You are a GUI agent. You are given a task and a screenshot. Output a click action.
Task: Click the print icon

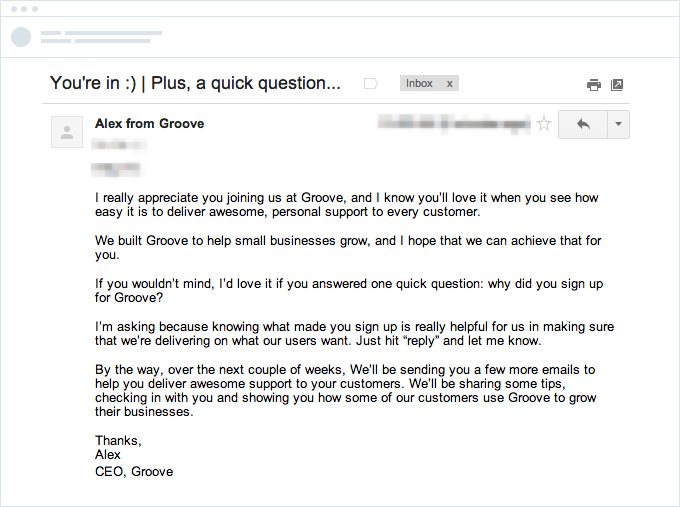coord(594,85)
